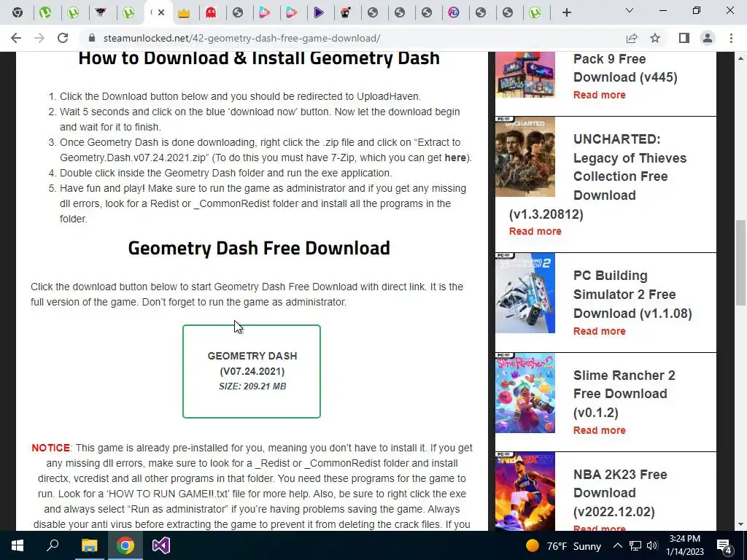Show hidden system tray icons
This screenshot has height=560, width=747.
617,545
